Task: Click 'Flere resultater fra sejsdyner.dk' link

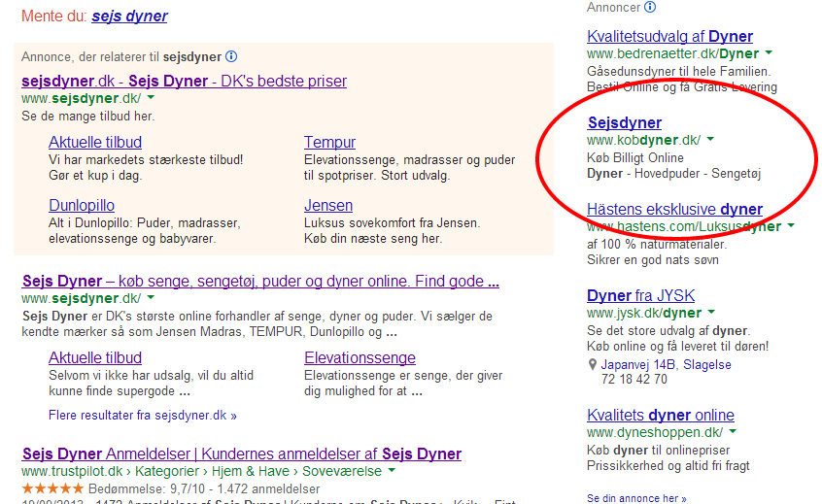Action: click(x=142, y=416)
